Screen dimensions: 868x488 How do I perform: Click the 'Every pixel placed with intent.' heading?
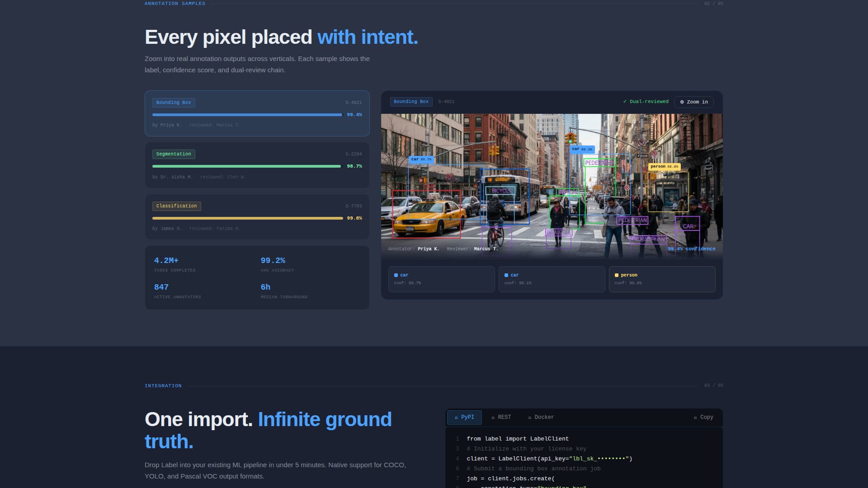coord(281,37)
